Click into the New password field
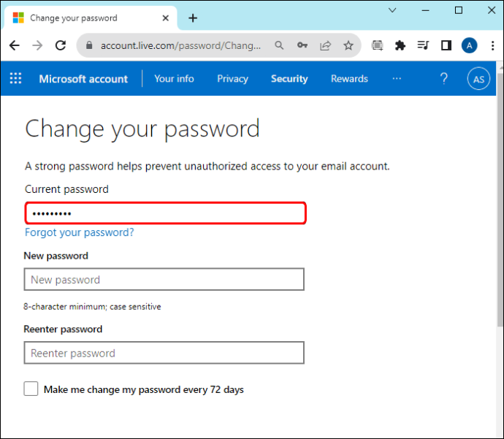The height and width of the screenshot is (439, 504). click(x=164, y=279)
